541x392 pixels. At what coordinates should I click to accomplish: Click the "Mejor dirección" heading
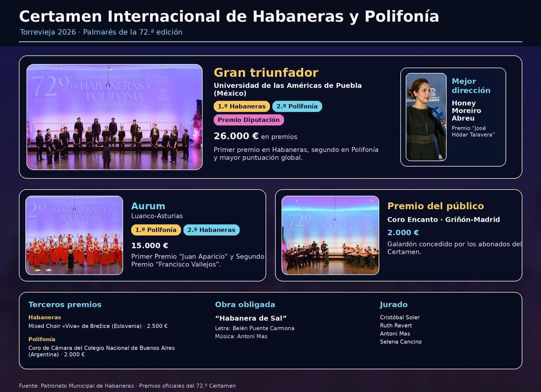point(471,86)
